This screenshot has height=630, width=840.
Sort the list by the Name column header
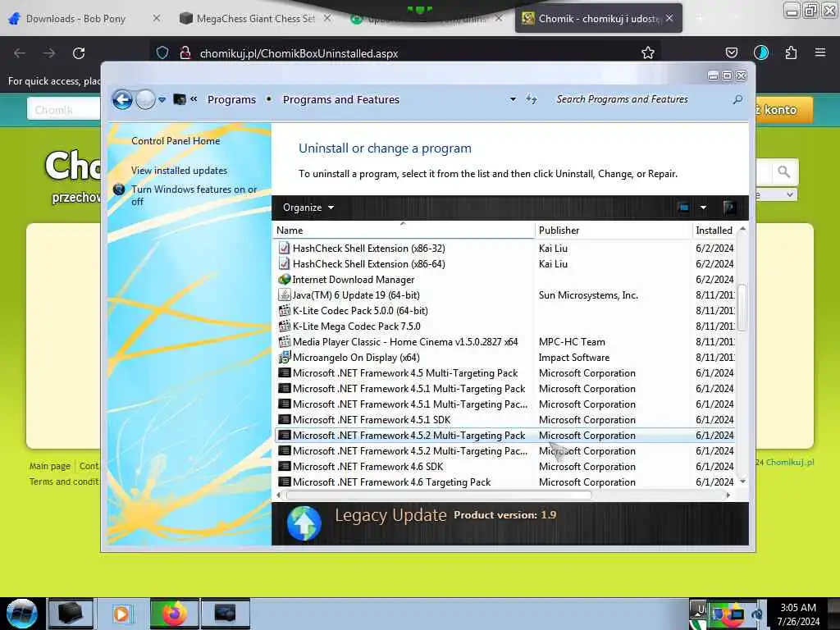coord(403,231)
